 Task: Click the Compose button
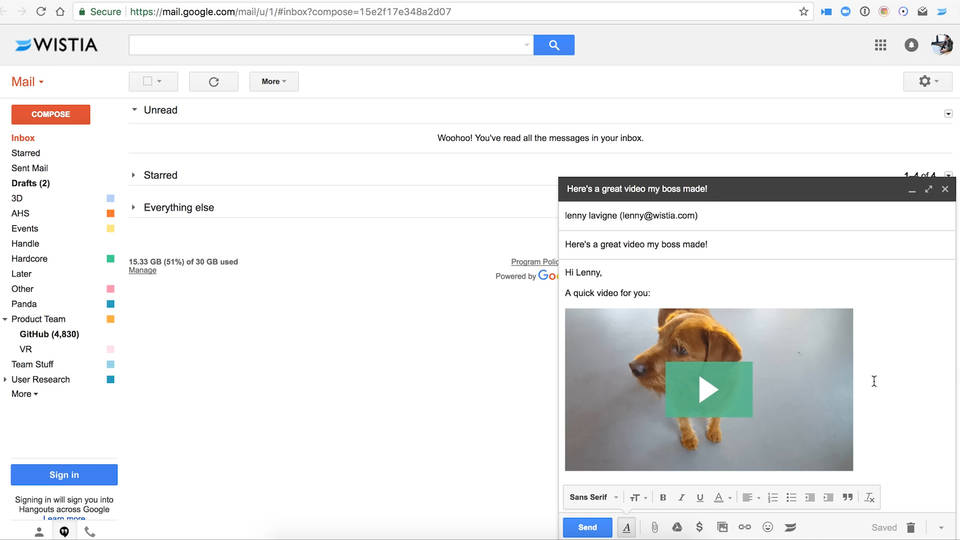pos(51,114)
